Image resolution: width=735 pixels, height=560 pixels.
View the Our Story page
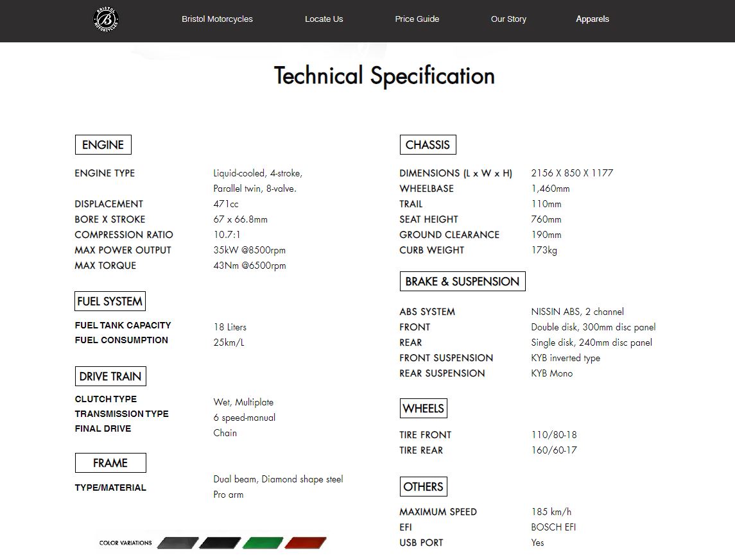click(508, 19)
